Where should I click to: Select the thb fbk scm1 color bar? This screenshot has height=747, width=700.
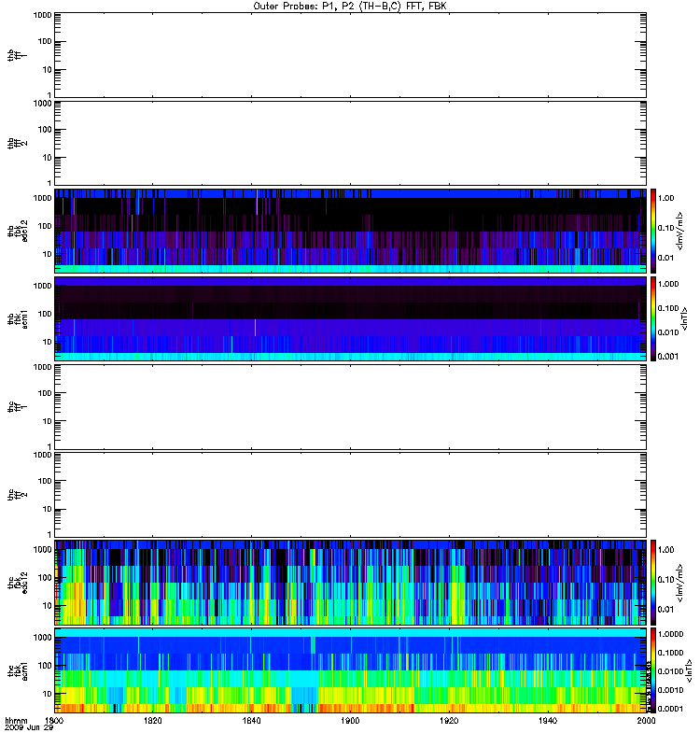coord(653,318)
